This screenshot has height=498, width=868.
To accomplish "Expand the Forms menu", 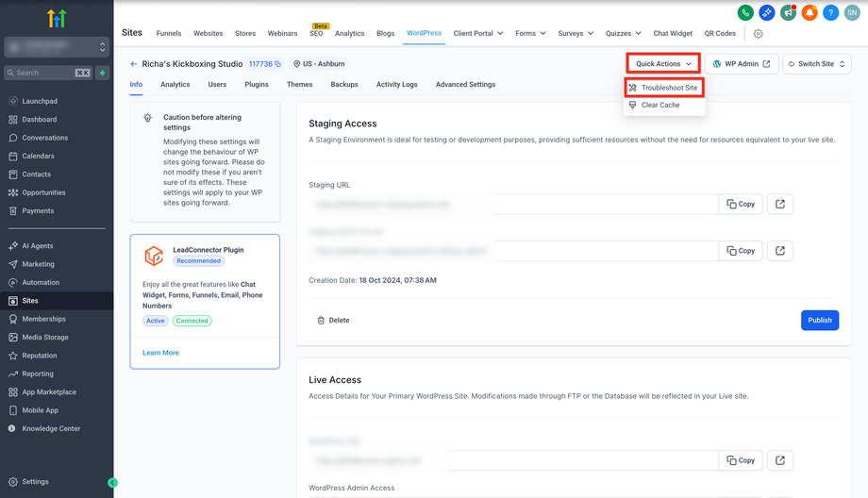I will [x=530, y=33].
